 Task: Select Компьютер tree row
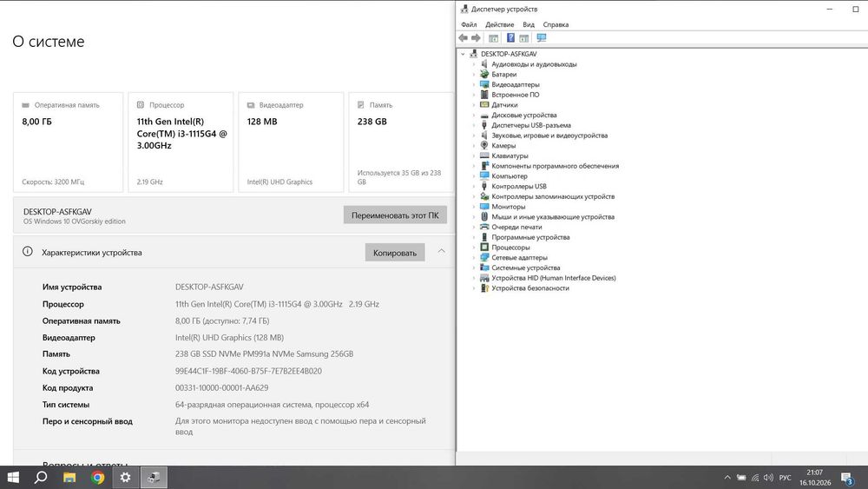[x=510, y=176]
